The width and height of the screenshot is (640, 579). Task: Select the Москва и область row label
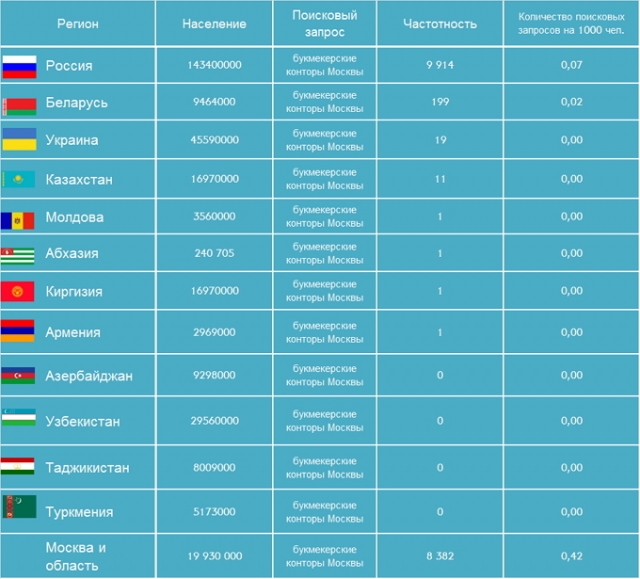(76, 556)
